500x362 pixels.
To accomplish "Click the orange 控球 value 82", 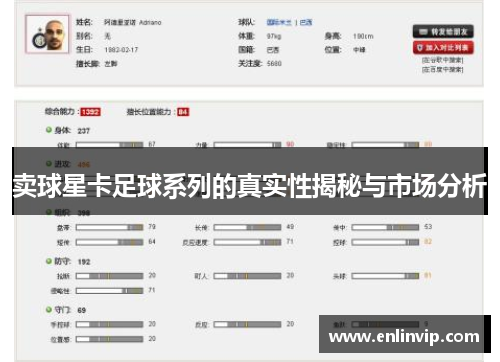I will (428, 241).
